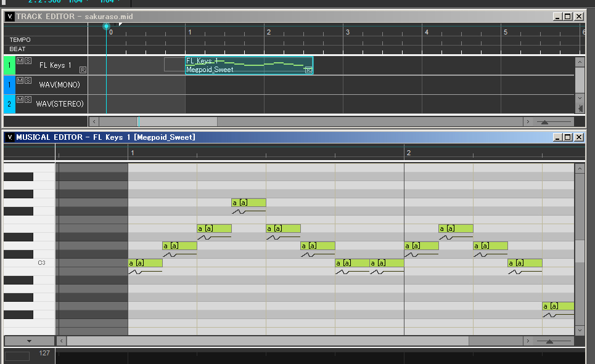Click the blue WAV(MONO) track number box
Image resolution: width=595 pixels, height=364 pixels.
9,84
